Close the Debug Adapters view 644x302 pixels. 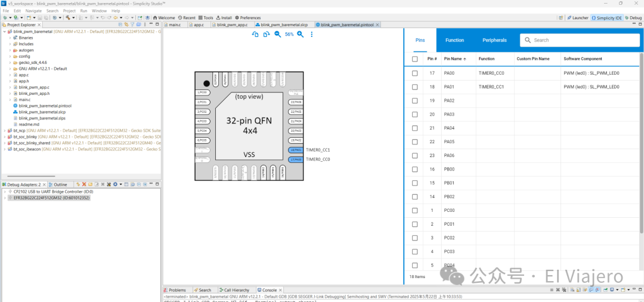click(x=44, y=184)
